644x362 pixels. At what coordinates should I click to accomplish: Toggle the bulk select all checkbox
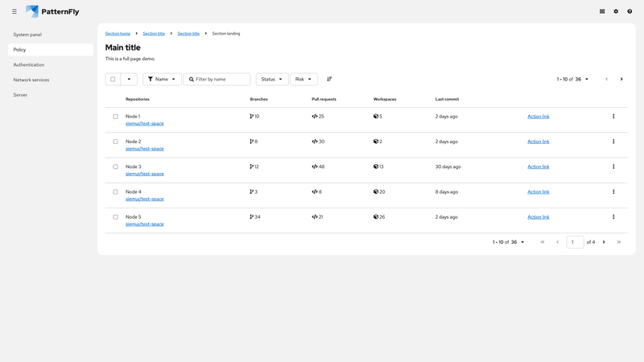click(x=113, y=79)
